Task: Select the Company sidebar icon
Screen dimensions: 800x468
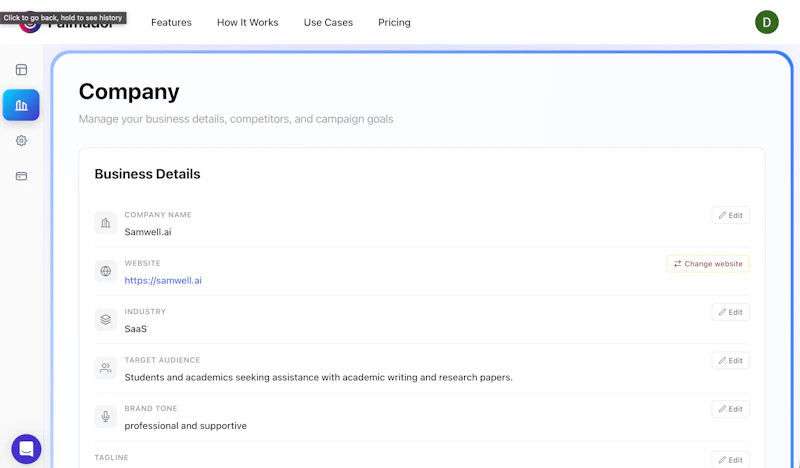Action: click(21, 105)
